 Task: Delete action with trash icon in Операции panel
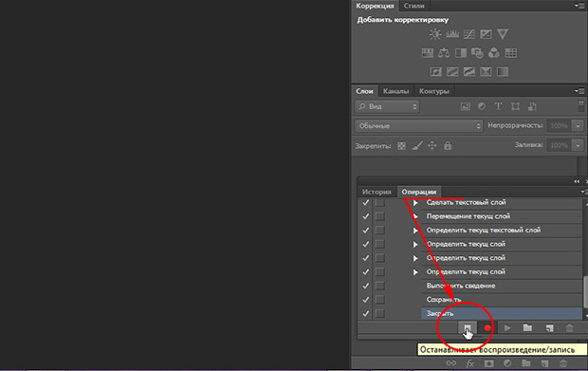tap(569, 328)
